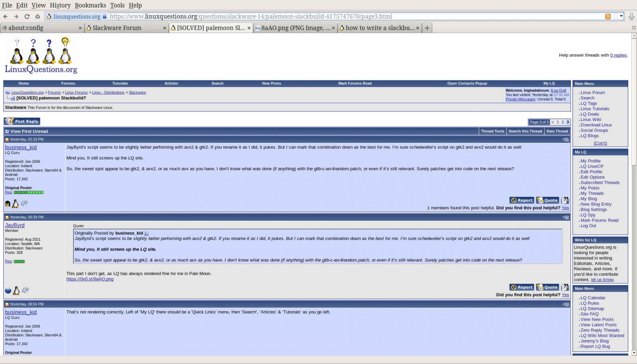Click JayByrd's green reputation bar
This screenshot has height=364, width=637.
[x=19, y=262]
